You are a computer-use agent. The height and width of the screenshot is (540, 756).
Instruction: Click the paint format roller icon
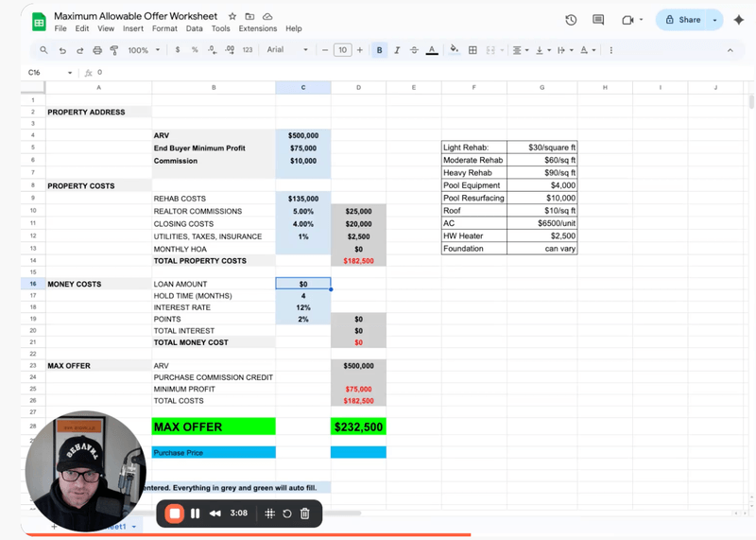(x=113, y=50)
